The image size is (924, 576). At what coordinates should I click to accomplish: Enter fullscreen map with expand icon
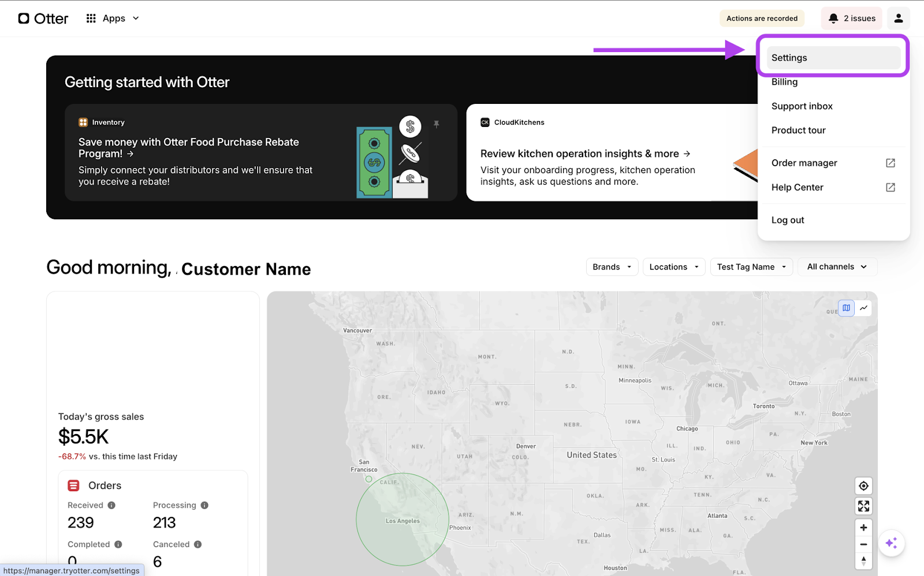[x=863, y=506]
